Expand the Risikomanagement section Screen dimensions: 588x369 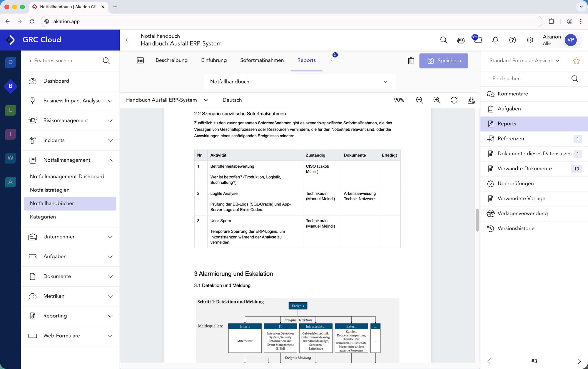tap(110, 121)
